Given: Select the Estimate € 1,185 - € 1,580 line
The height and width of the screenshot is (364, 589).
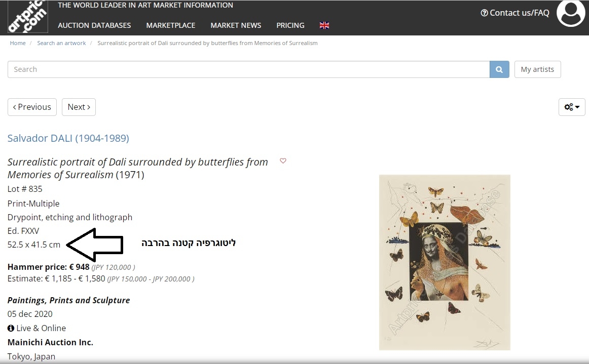Looking at the screenshot, I should tap(101, 278).
